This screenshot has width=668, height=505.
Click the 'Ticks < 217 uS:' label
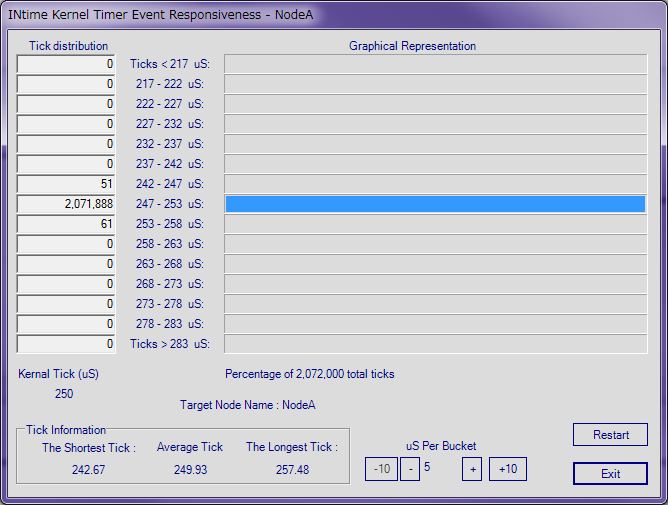[170, 64]
